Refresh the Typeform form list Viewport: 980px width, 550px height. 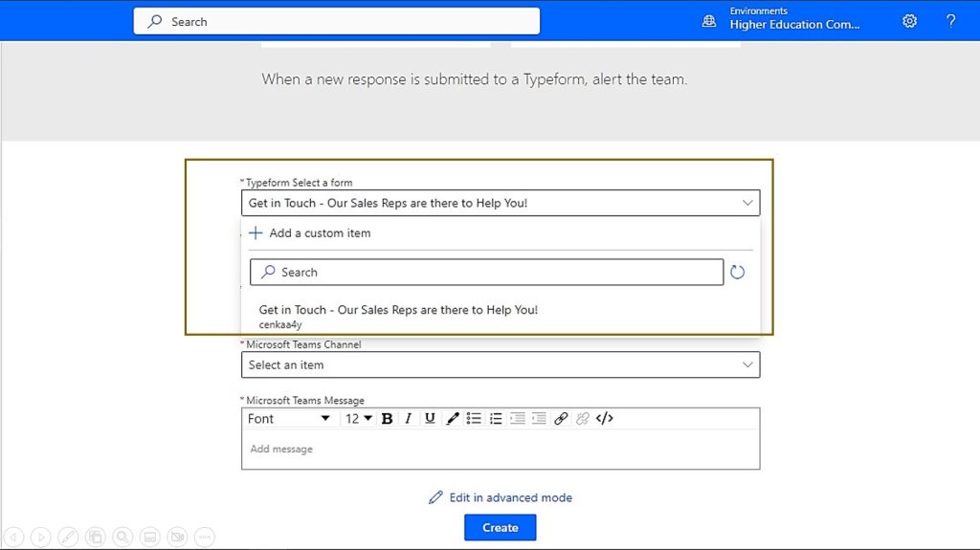[x=738, y=272]
